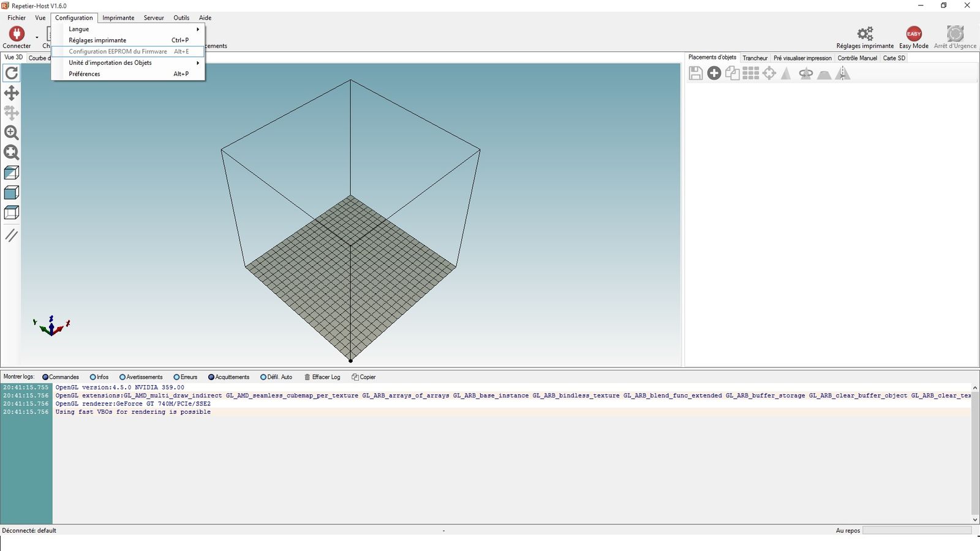Image resolution: width=980 pixels, height=551 pixels.
Task: Switch to isometric cube view
Action: click(12, 173)
